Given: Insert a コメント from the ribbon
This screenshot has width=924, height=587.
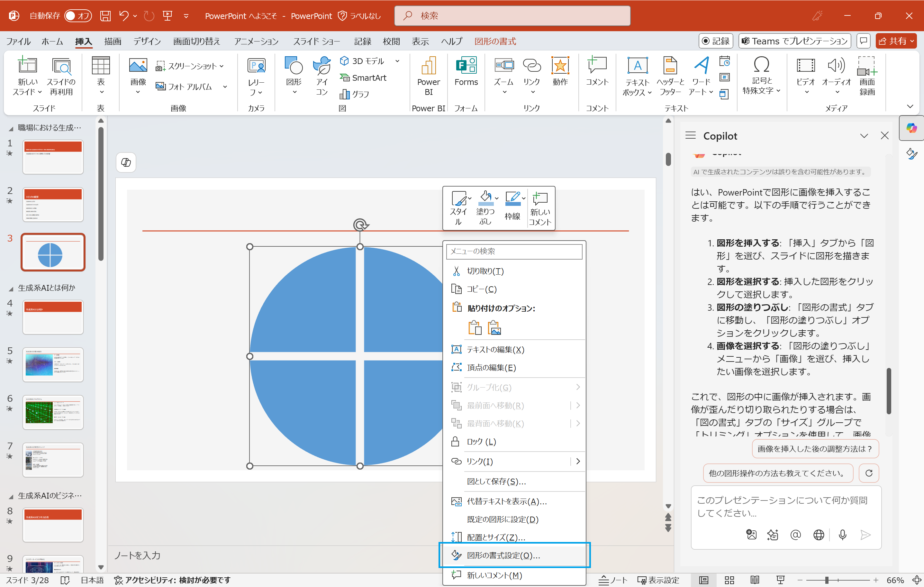Looking at the screenshot, I should [x=597, y=71].
